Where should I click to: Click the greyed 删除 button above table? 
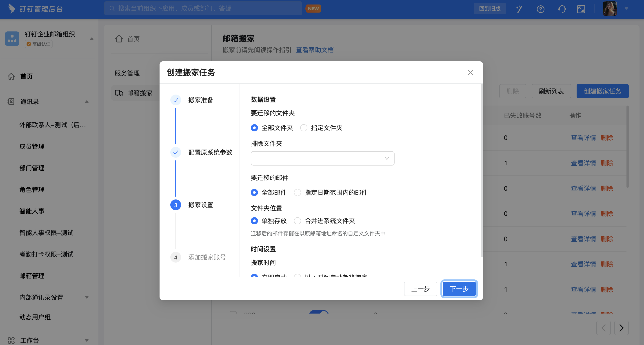pyautogui.click(x=513, y=91)
